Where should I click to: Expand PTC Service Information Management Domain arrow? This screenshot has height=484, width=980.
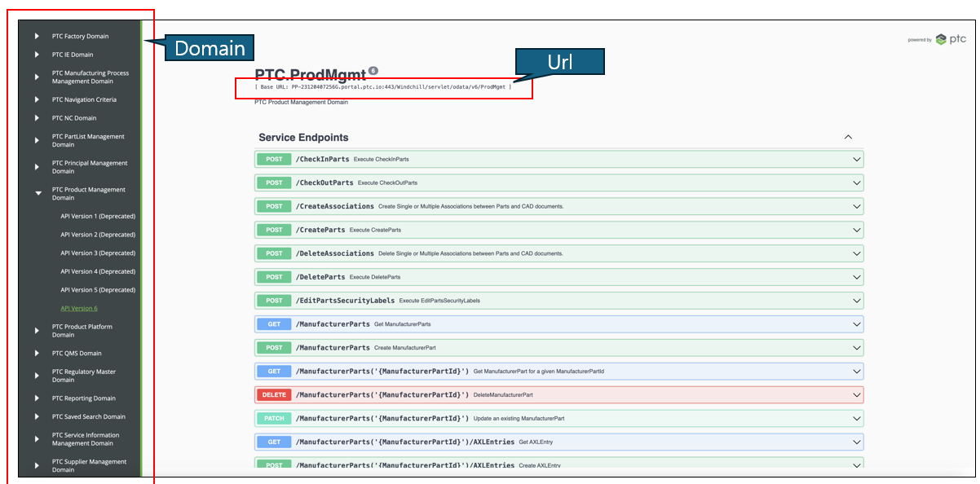coord(37,439)
